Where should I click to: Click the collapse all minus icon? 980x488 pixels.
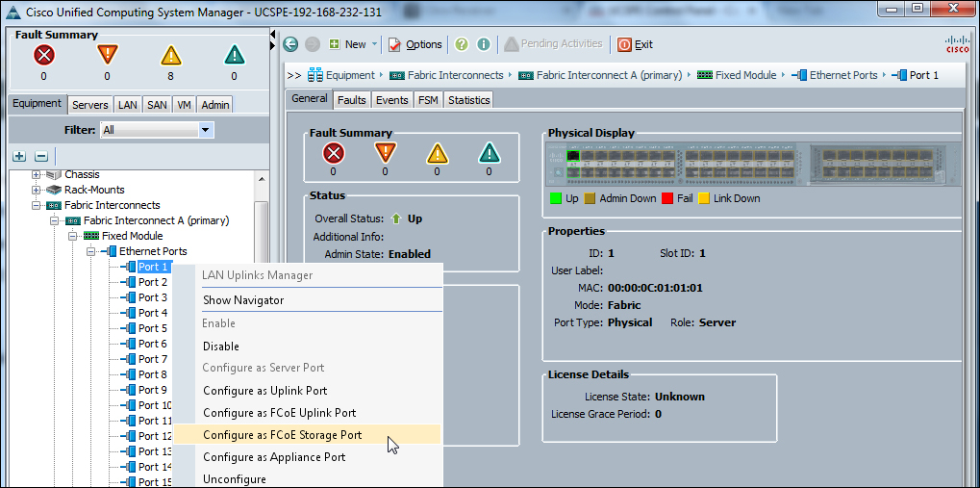tap(40, 156)
